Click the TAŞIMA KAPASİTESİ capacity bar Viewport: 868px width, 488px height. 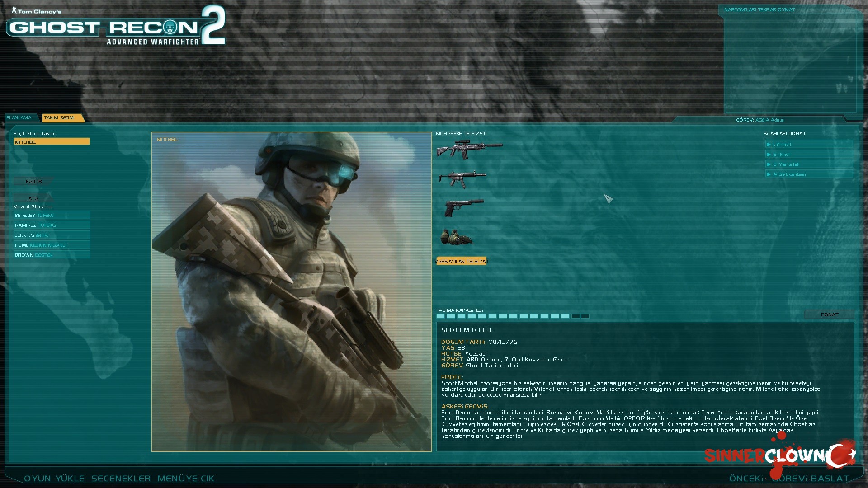[x=513, y=316]
